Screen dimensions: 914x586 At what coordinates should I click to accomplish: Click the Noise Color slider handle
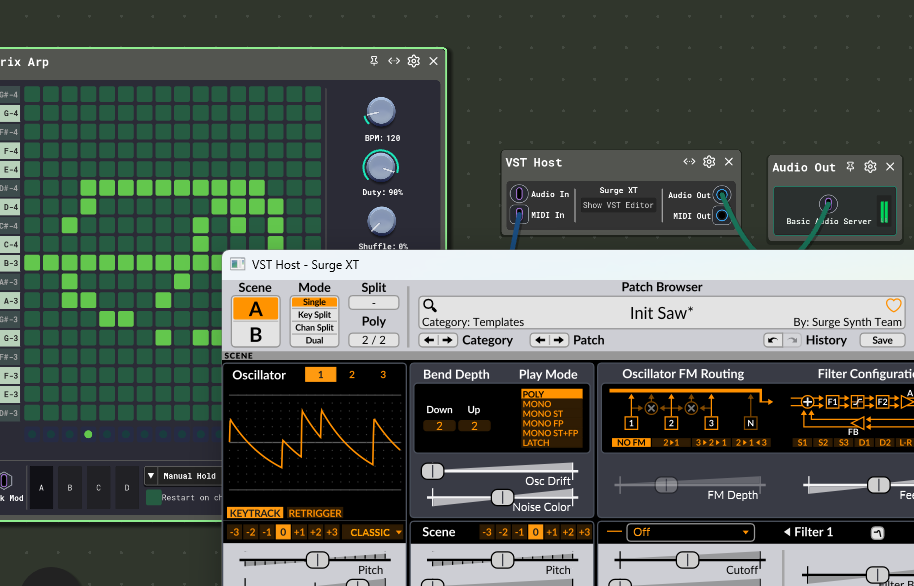[502, 497]
